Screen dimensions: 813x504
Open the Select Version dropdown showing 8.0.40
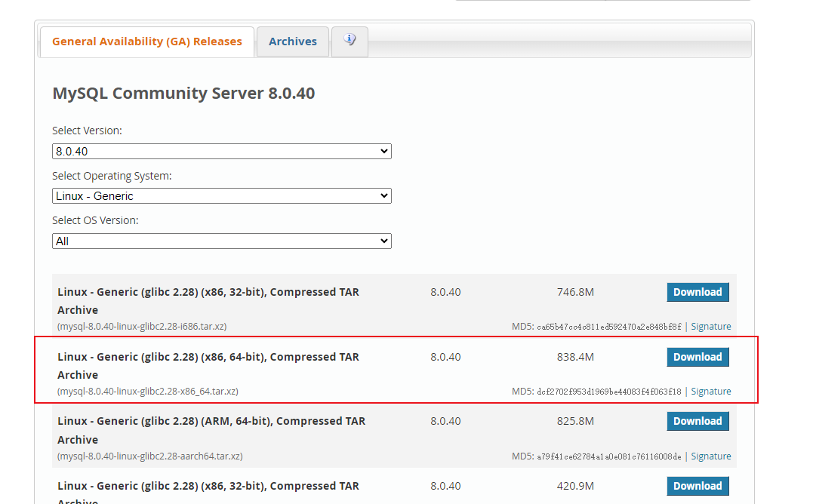[x=221, y=152]
